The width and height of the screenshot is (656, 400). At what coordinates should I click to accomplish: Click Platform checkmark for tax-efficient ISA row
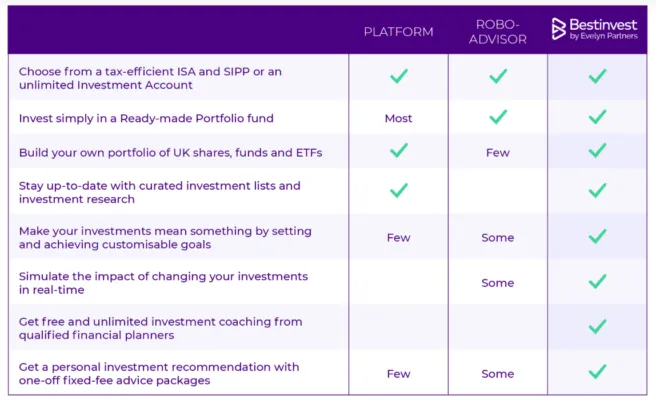coord(398,76)
